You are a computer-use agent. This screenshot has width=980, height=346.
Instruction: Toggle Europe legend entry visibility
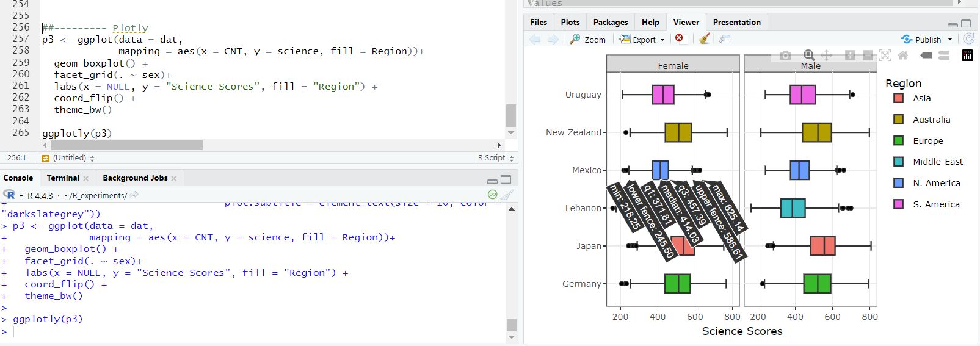click(927, 141)
